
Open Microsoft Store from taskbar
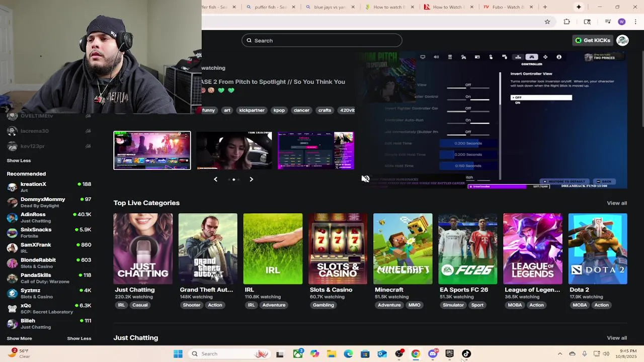pyautogui.click(x=365, y=354)
